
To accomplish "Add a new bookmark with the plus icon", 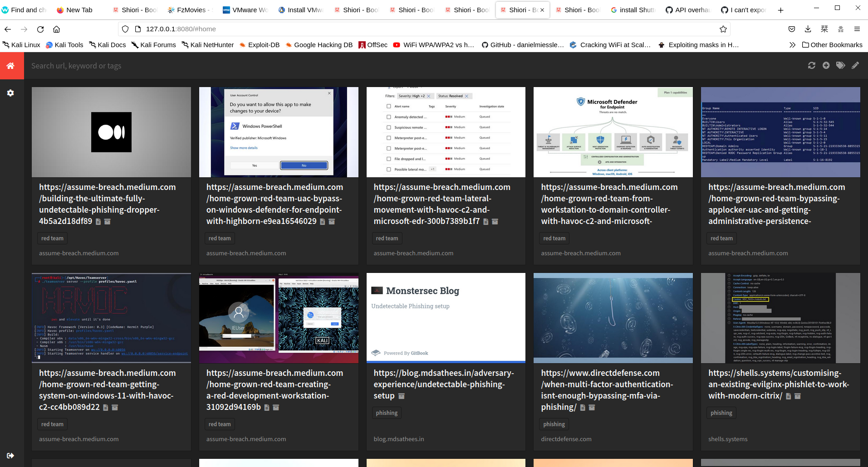I will coord(826,65).
